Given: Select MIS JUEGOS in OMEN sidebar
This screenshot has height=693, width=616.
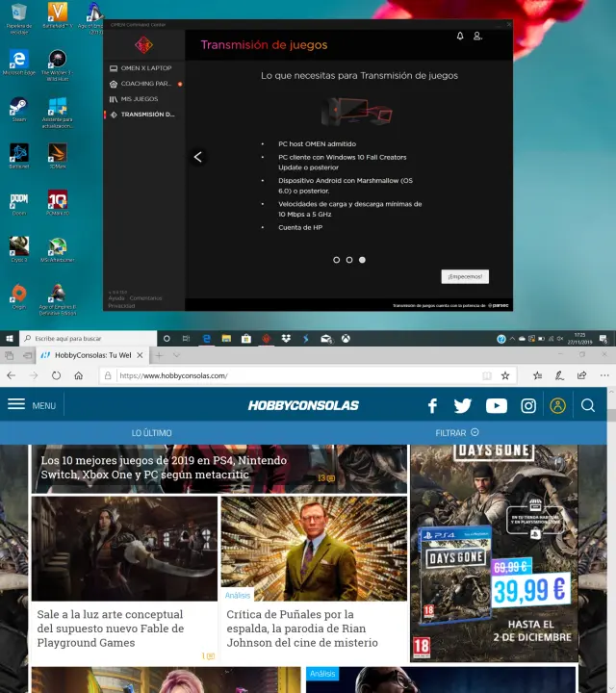Looking at the screenshot, I should (139, 99).
